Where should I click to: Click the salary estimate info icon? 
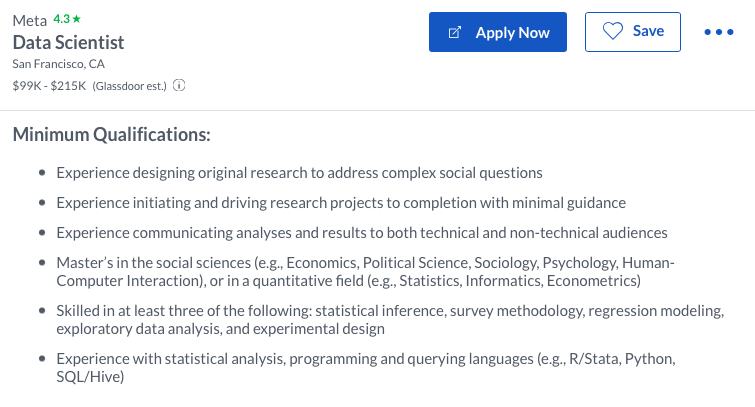point(180,86)
